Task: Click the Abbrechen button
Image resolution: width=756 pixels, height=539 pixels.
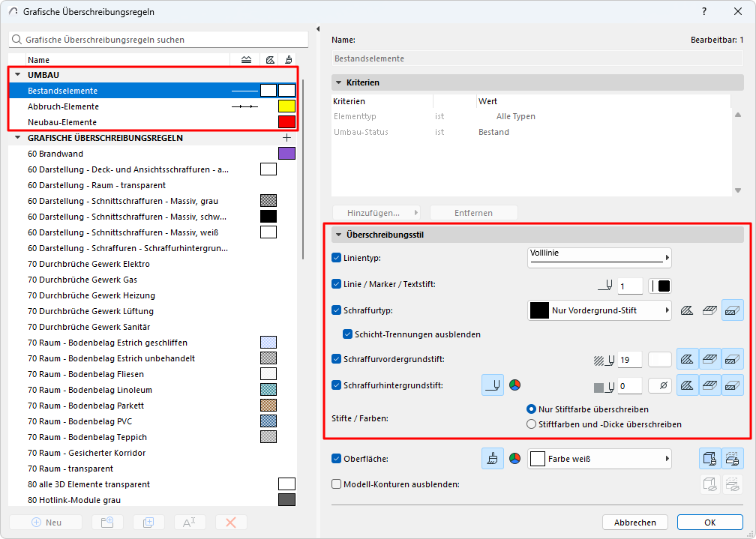Action: [x=635, y=522]
